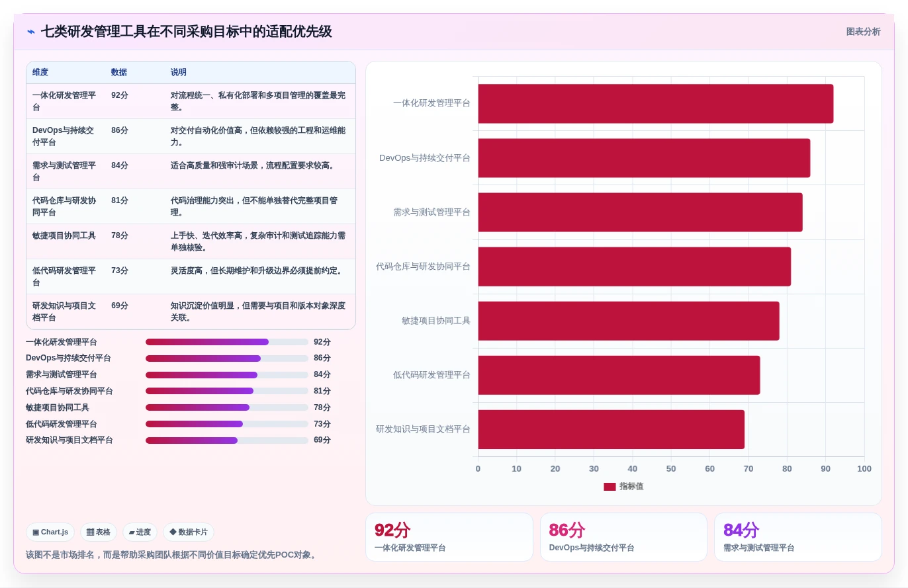Screen dimensions: 908x588
Task: Click the 一体化研发管理平台 chart bar
Action: pos(656,104)
